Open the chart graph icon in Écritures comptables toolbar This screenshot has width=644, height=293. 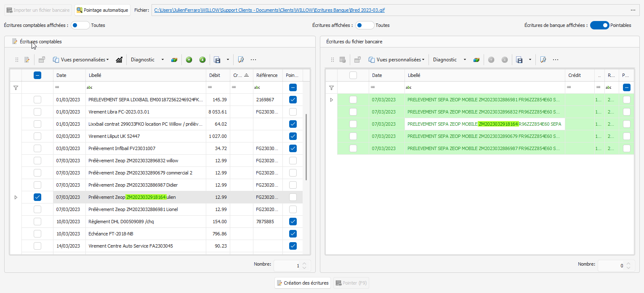point(119,60)
